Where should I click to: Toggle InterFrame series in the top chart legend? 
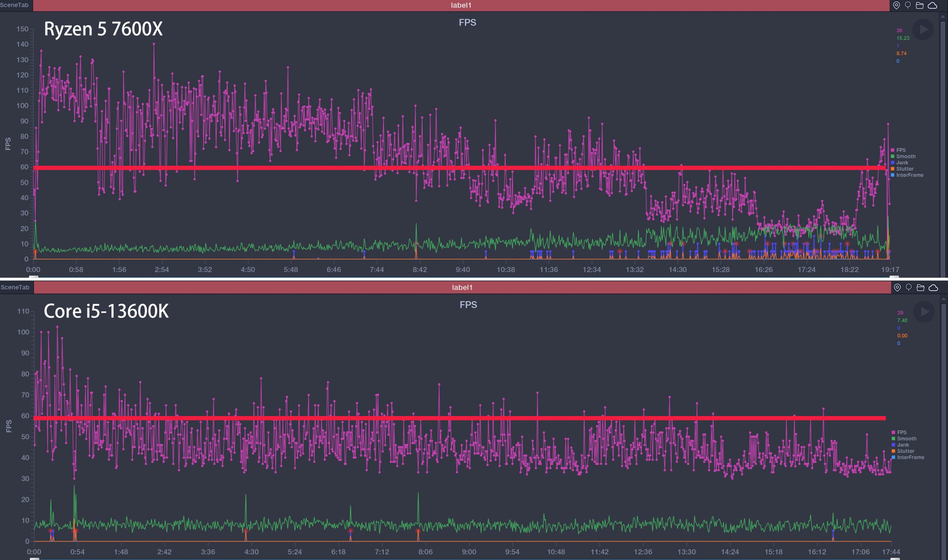tap(907, 175)
